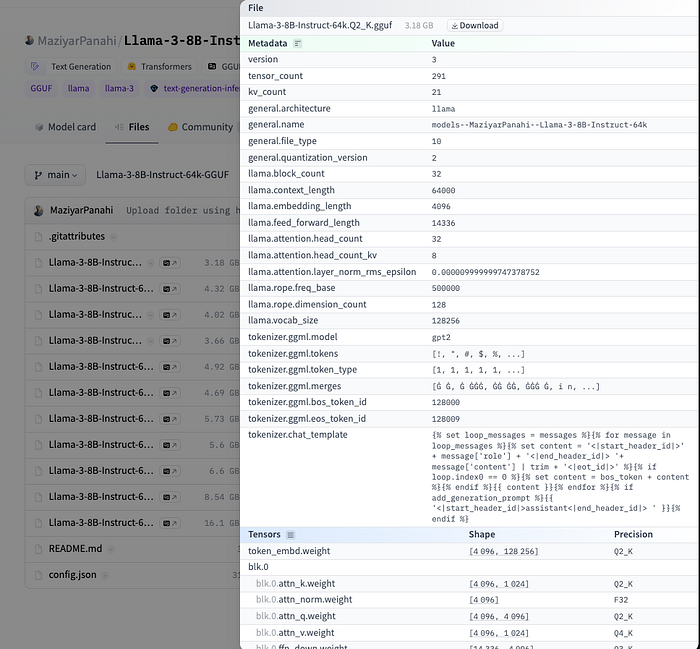
Task: Open the README.md file
Action: coord(75,549)
